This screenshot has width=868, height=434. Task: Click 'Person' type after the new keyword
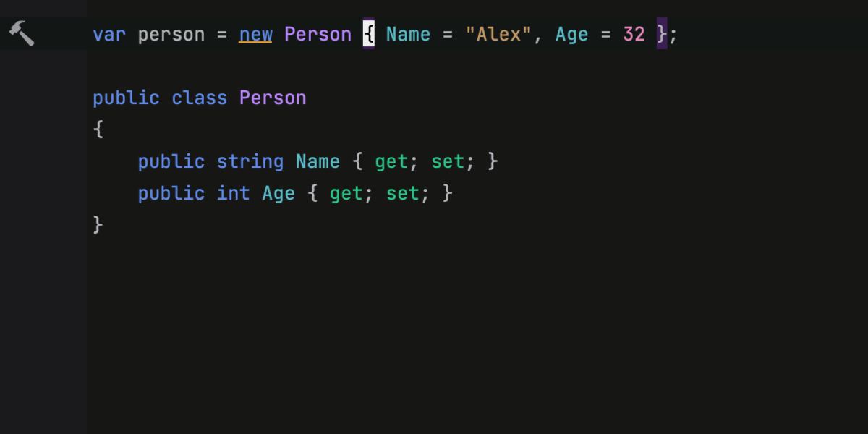318,34
